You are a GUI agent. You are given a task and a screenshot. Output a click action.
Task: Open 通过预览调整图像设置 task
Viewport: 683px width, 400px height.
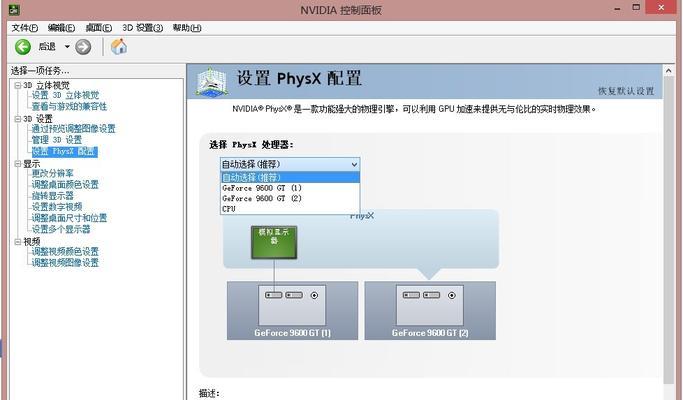(73, 129)
